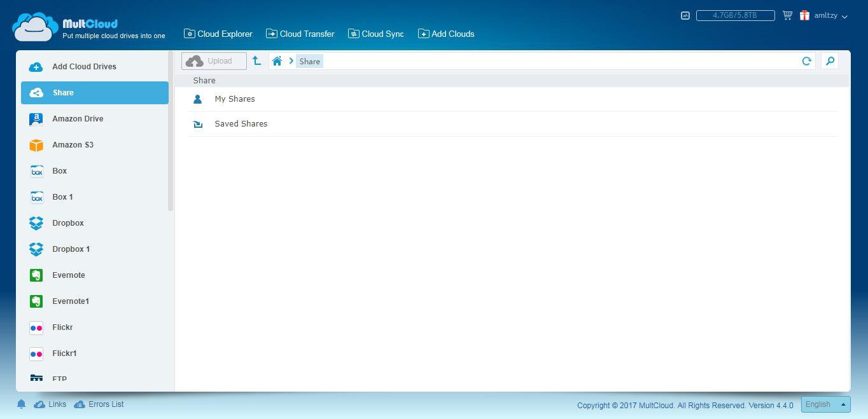Screen dimensions: 868x419
Task: Open the shopping cart icon
Action: pyautogui.click(x=787, y=15)
